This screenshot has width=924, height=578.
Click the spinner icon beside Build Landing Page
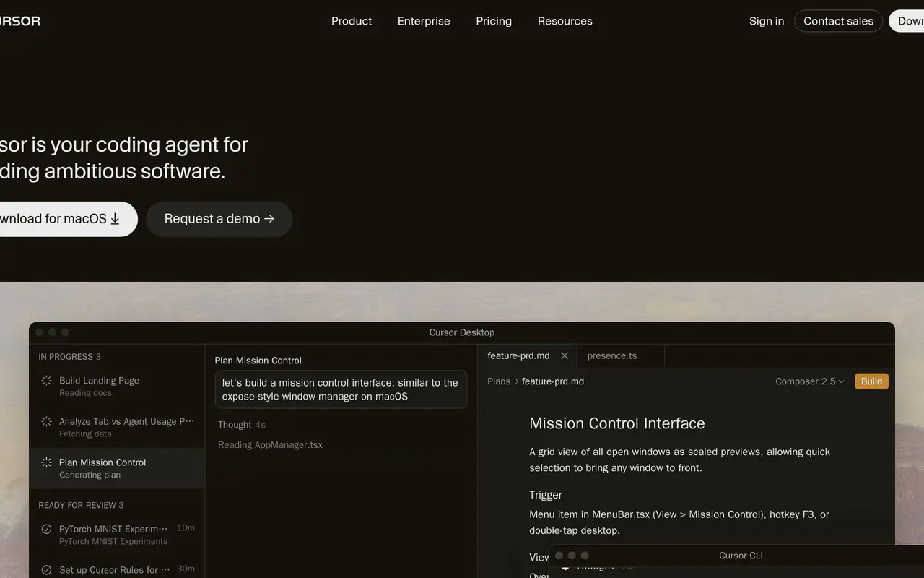(46, 381)
